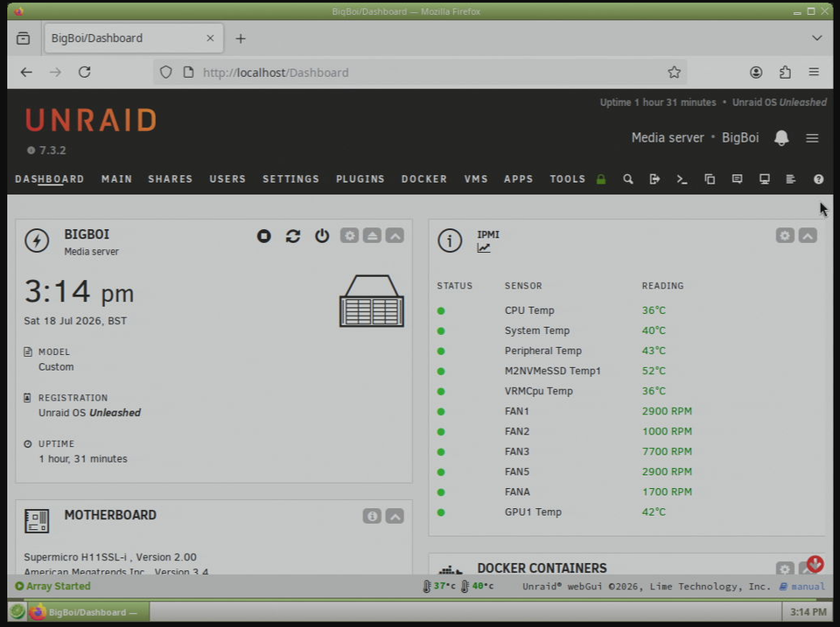Go to the VMs tab
The image size is (840, 627).
click(x=476, y=179)
